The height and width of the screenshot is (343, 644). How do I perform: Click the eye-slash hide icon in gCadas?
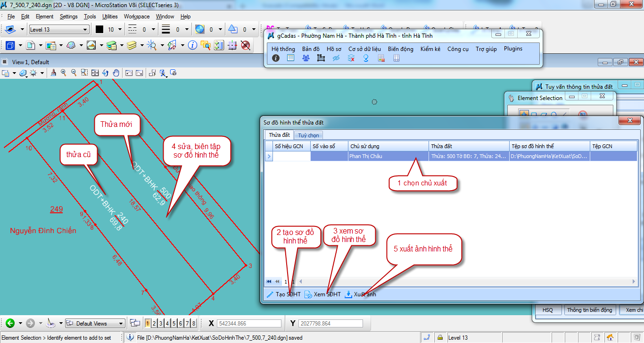[336, 58]
